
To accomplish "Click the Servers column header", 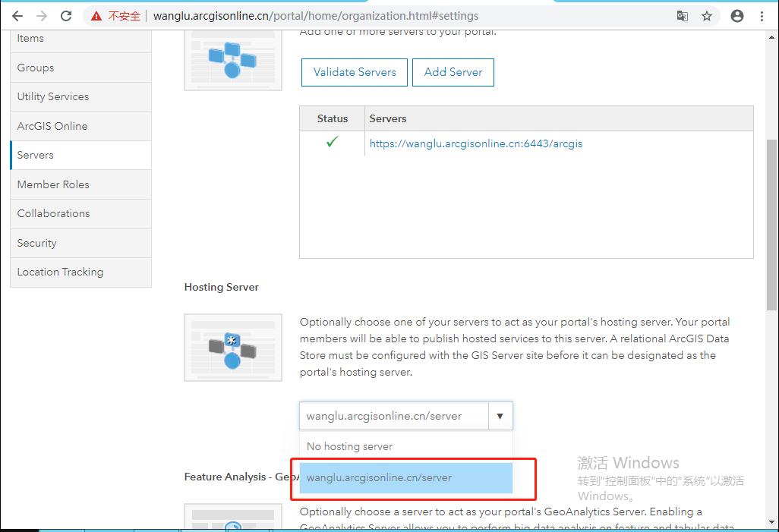I will pyautogui.click(x=559, y=118).
